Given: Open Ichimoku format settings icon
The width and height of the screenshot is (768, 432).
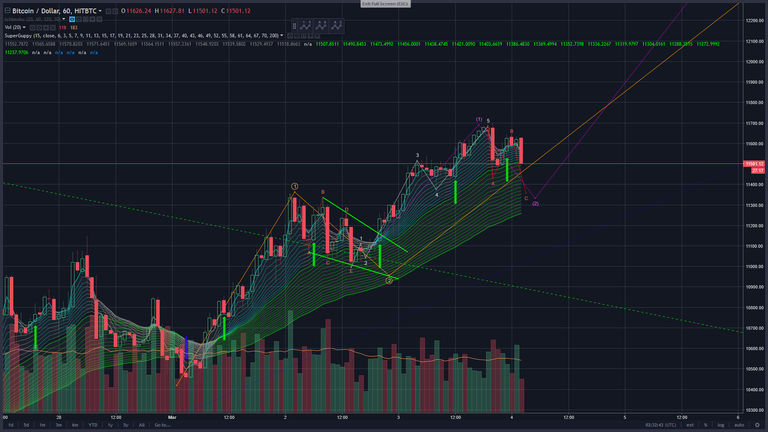Looking at the screenshot, I should [79, 19].
